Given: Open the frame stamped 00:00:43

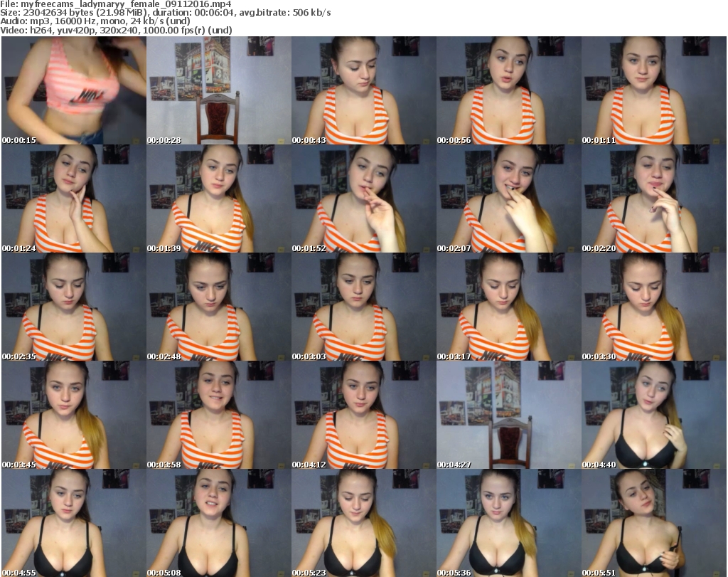Looking at the screenshot, I should click(363, 90).
